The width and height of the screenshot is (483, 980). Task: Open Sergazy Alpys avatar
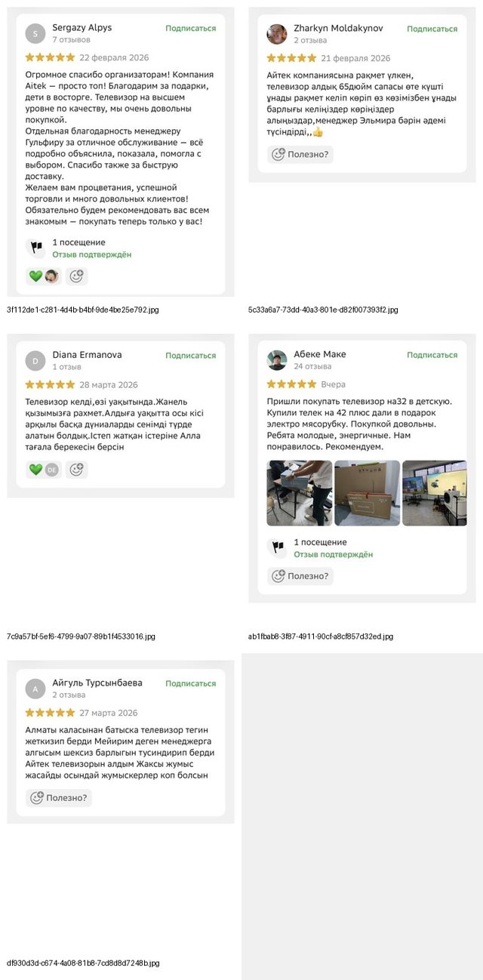pos(35,34)
